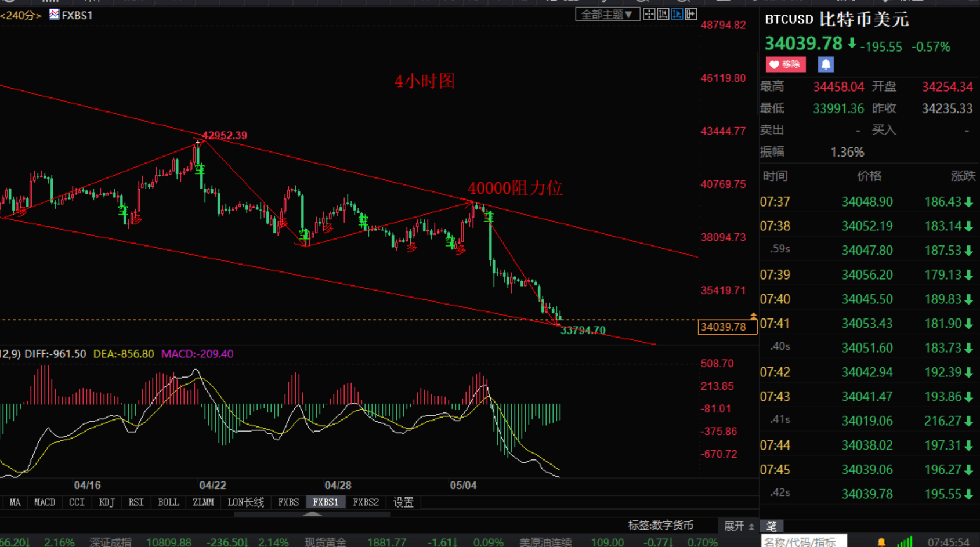Image resolution: width=980 pixels, height=547 pixels.
Task: Click the 34039.78 current price marker on axis
Action: [x=726, y=327]
